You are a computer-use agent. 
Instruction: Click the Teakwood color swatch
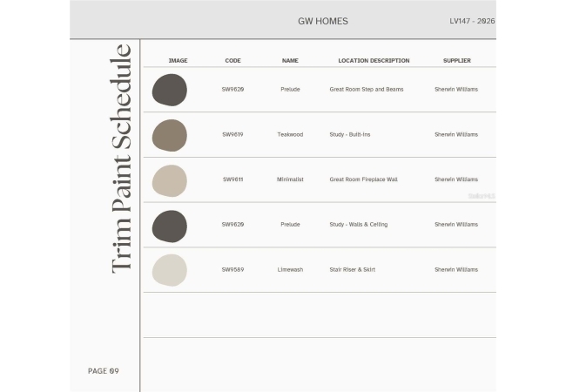[169, 135]
